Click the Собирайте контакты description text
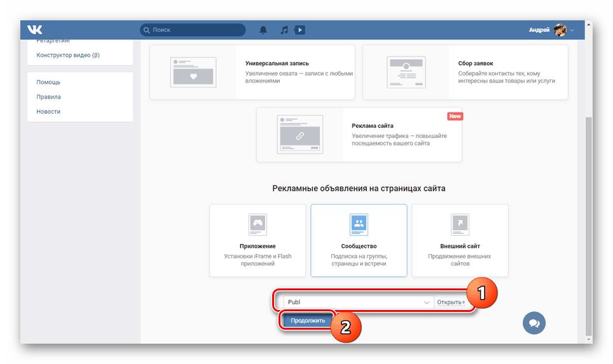This screenshot has width=613, height=364. pyautogui.click(x=507, y=77)
